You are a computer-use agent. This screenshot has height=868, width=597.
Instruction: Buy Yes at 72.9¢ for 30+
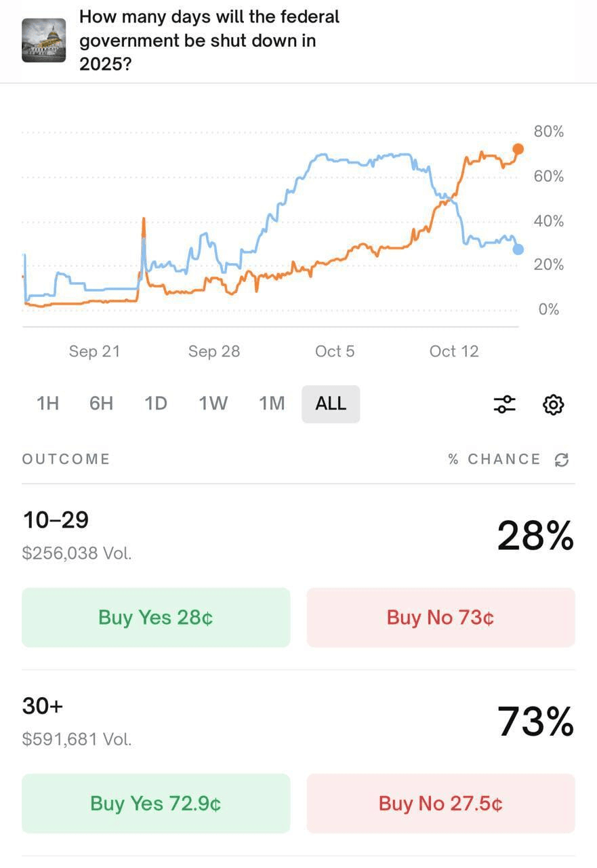point(156,804)
